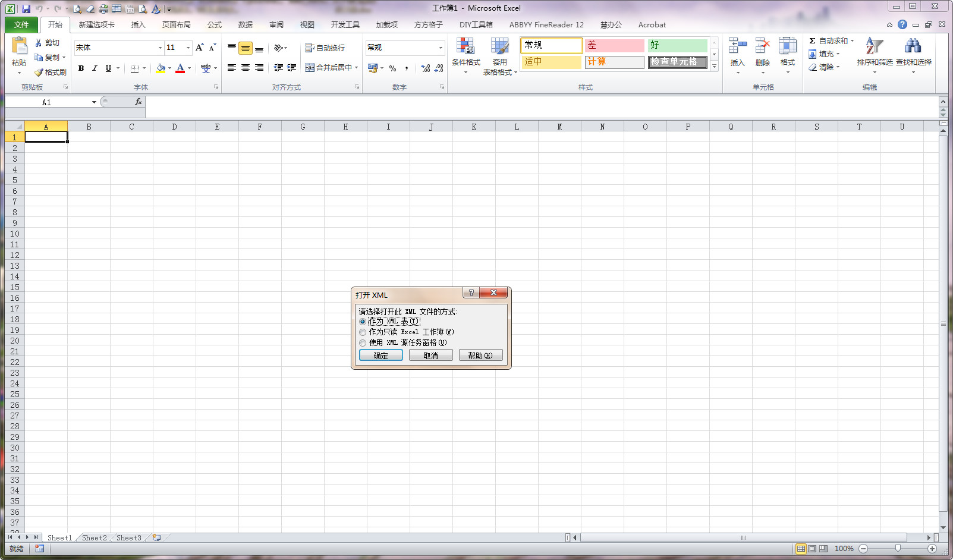This screenshot has height=560, width=953.
Task: Apply the red 差 cell style
Action: [x=615, y=45]
